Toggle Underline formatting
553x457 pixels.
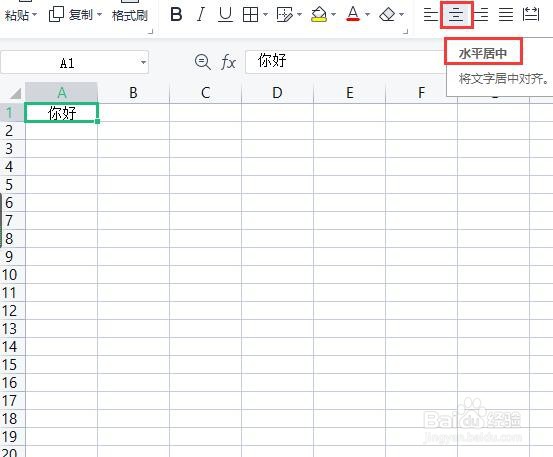pos(225,14)
